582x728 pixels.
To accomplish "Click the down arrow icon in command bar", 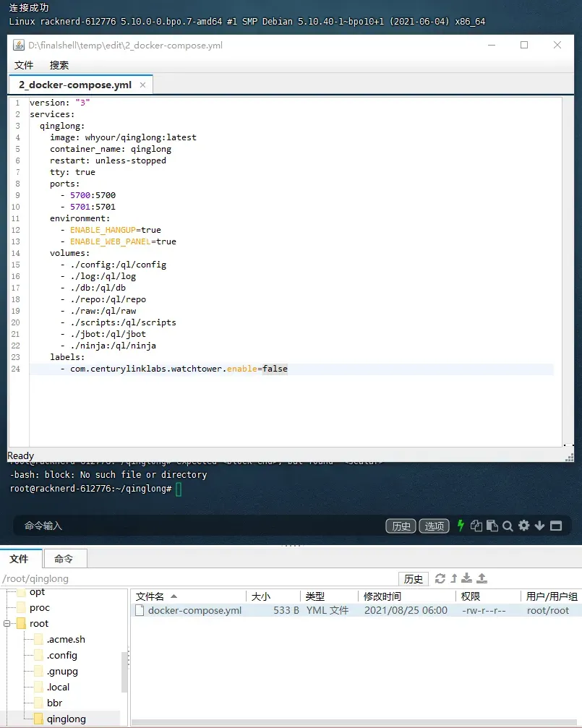I will pos(539,526).
